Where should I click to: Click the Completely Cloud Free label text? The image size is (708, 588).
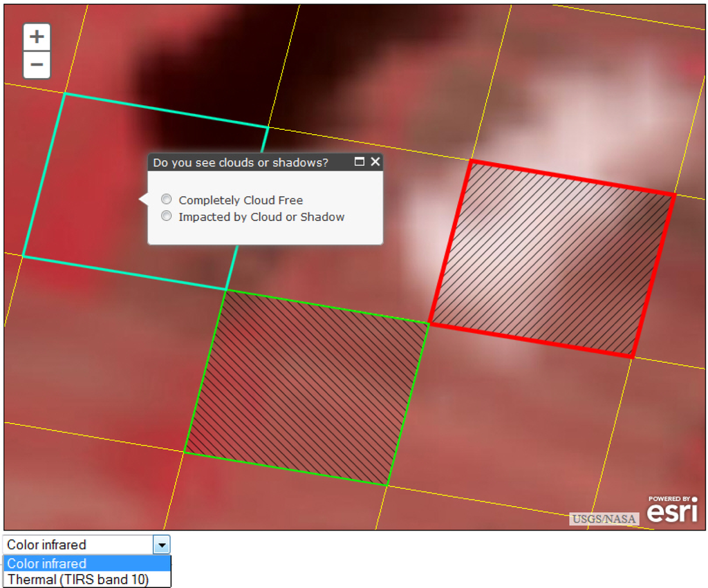[x=241, y=200]
